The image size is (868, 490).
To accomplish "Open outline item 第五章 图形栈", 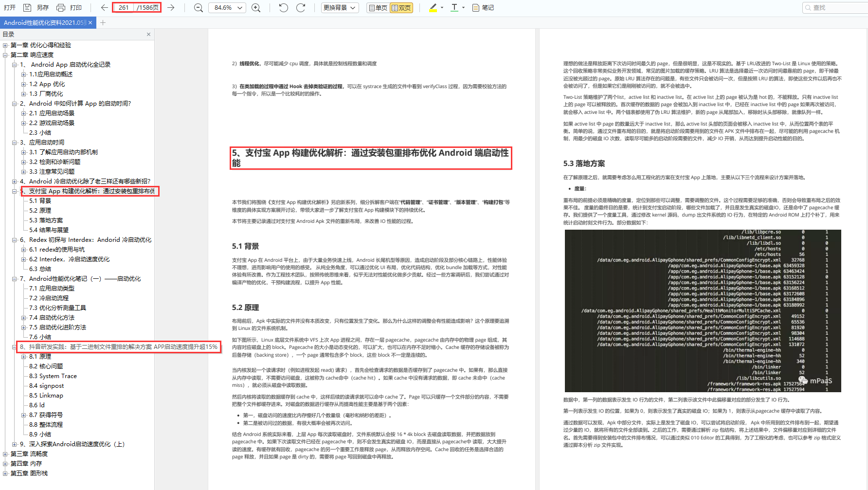I will coord(29,473).
